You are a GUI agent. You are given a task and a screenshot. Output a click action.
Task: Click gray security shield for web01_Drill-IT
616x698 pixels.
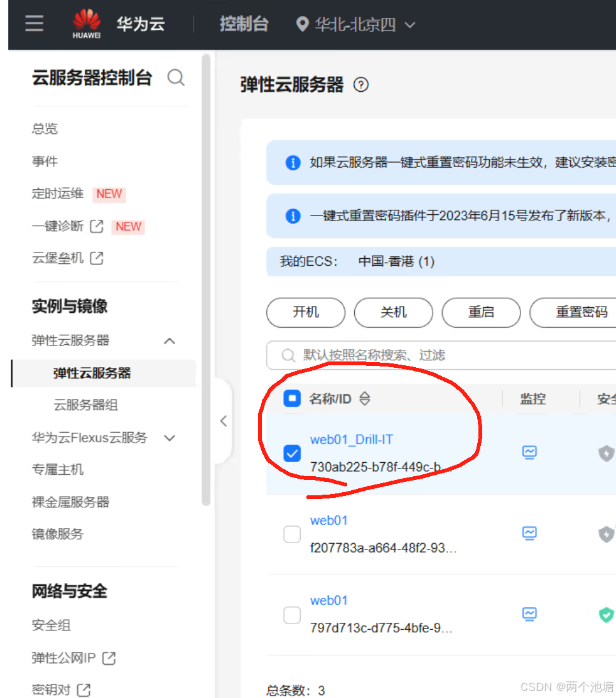pyautogui.click(x=606, y=453)
